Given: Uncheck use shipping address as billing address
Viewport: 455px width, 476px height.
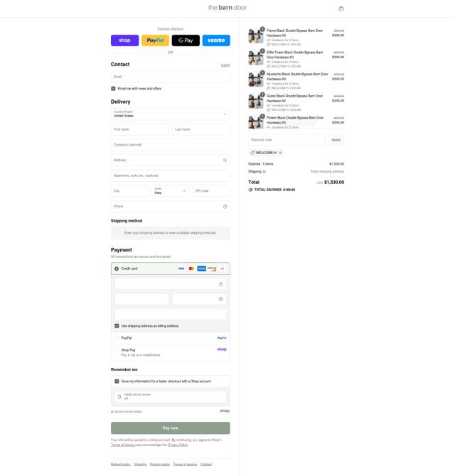Looking at the screenshot, I should [117, 326].
